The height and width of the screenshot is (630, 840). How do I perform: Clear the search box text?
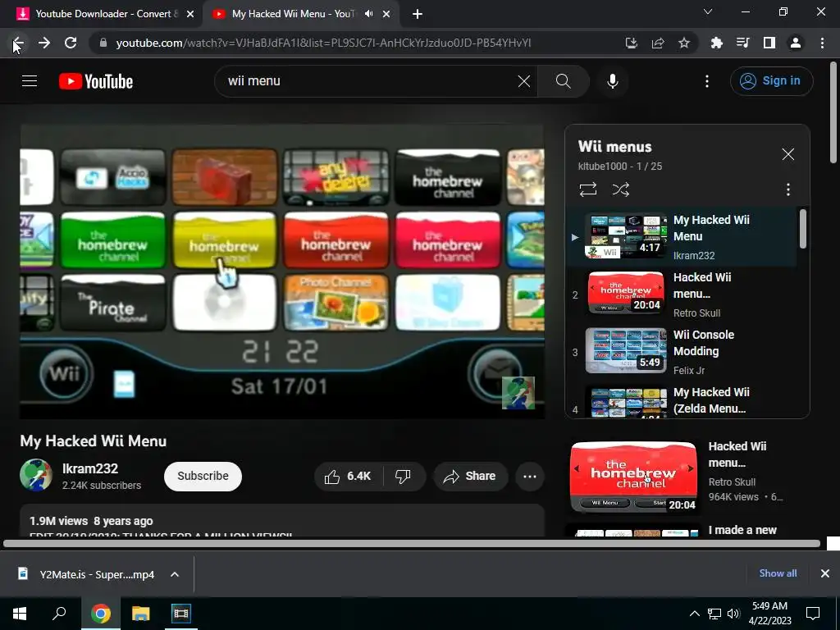523,81
